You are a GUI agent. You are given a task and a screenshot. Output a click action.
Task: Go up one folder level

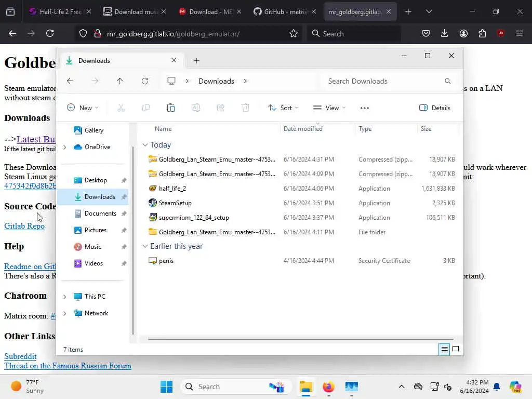pos(120,81)
